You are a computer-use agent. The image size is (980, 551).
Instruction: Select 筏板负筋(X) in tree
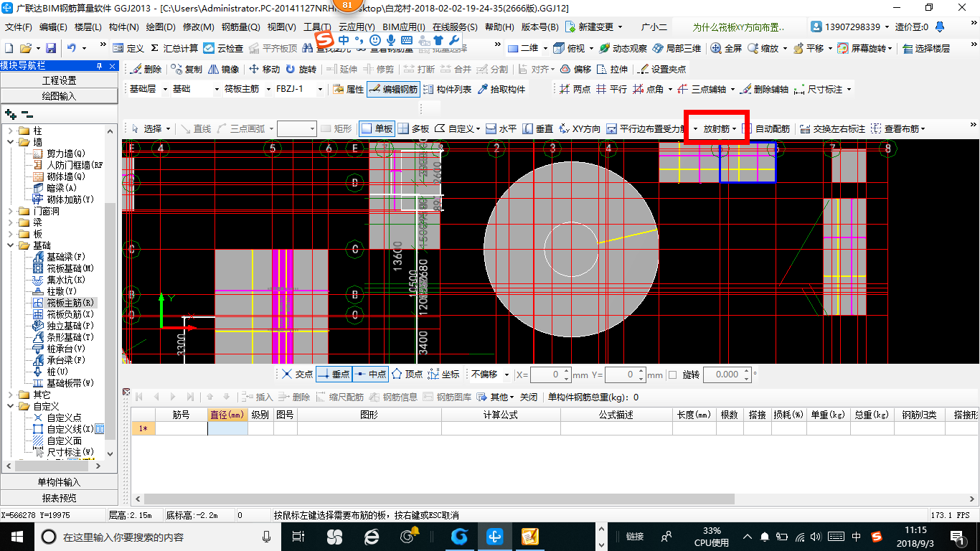(70, 314)
